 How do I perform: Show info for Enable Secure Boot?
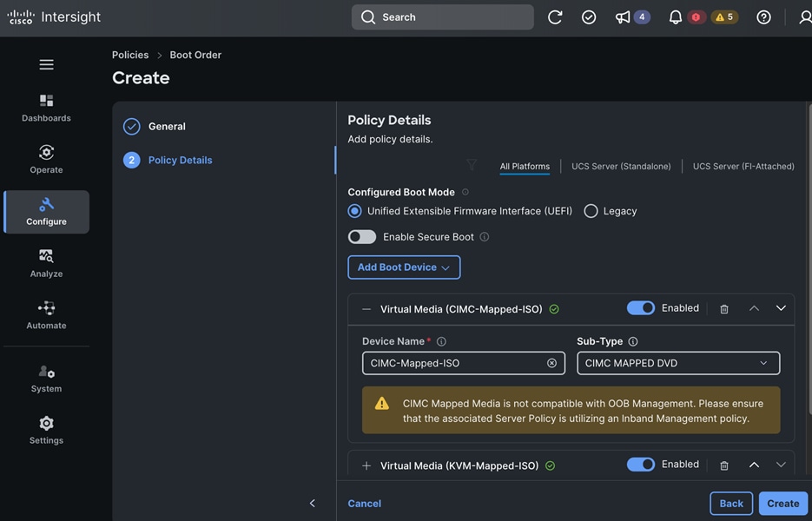tap(485, 237)
